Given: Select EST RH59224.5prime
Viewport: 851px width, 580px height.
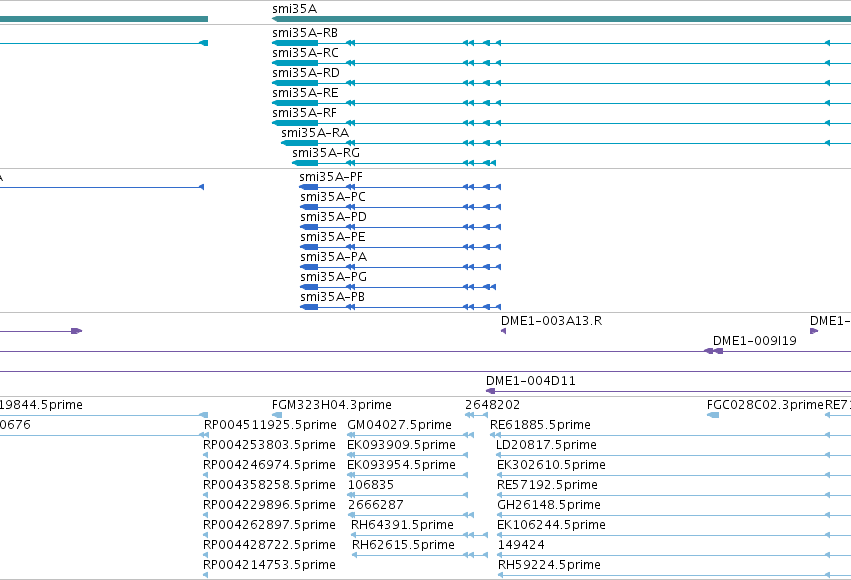Looking at the screenshot, I should (549, 566).
